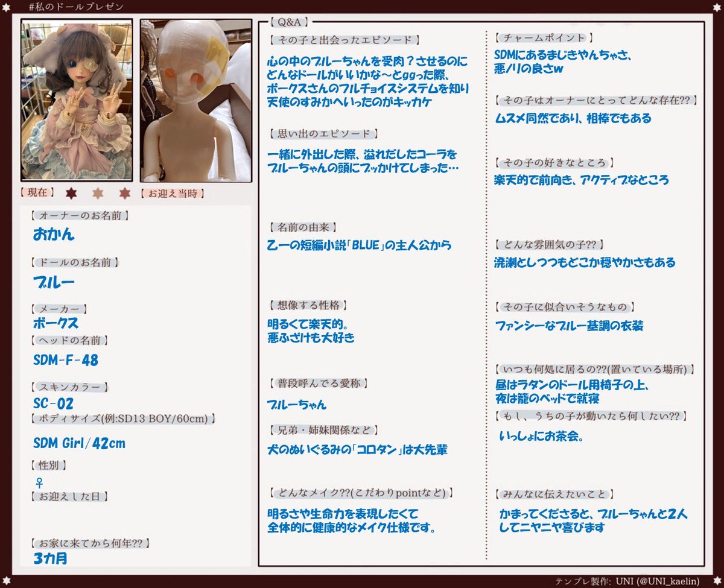This screenshot has width=724, height=588.
Task: Select the body size SDM Girl/42cm
Action: [80, 443]
